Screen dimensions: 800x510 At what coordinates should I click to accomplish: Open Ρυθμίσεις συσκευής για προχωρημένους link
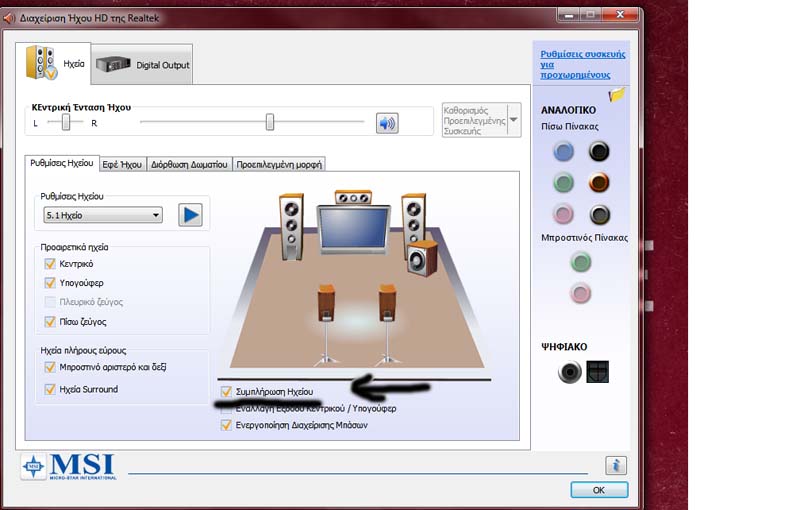click(x=583, y=64)
